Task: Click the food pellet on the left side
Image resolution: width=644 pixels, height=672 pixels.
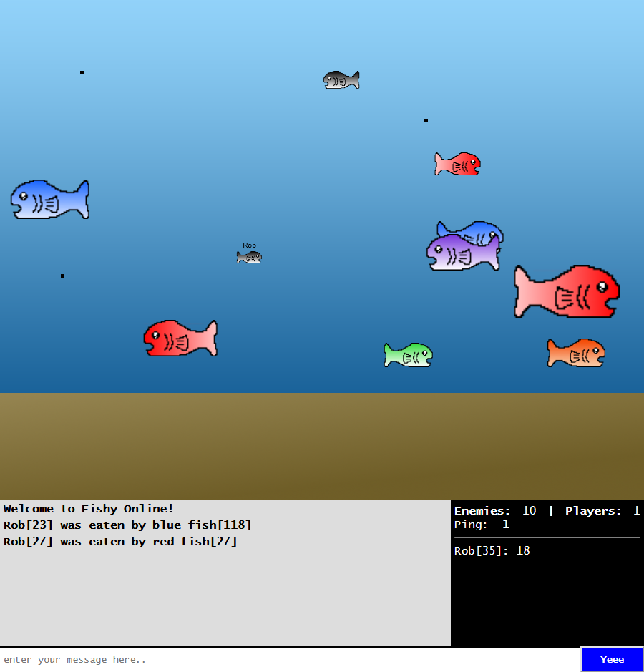Action: click(x=62, y=275)
